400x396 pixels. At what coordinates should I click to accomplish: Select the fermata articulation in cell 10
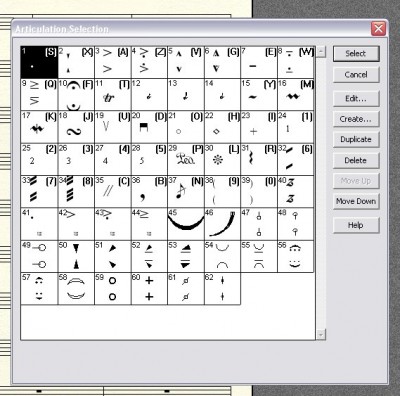pyautogui.click(x=76, y=95)
